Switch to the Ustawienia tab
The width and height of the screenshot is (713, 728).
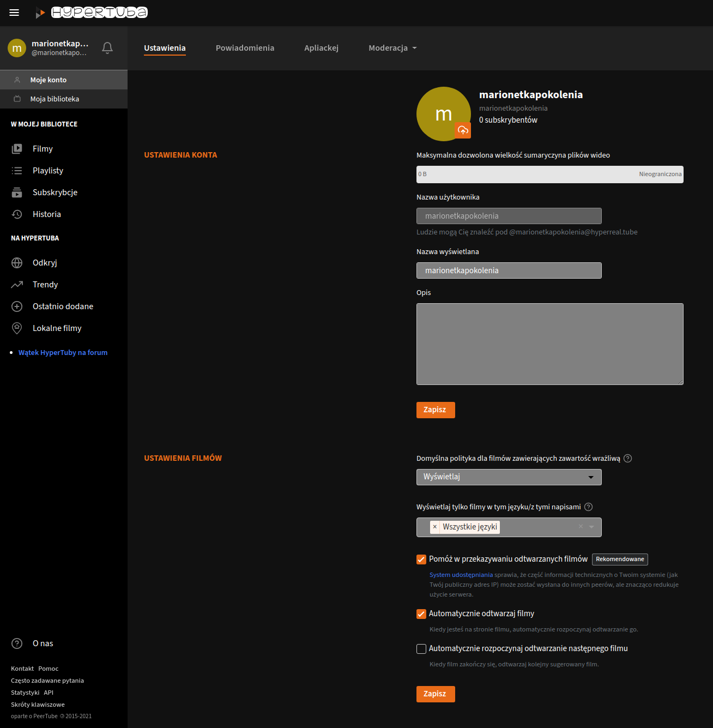[165, 48]
